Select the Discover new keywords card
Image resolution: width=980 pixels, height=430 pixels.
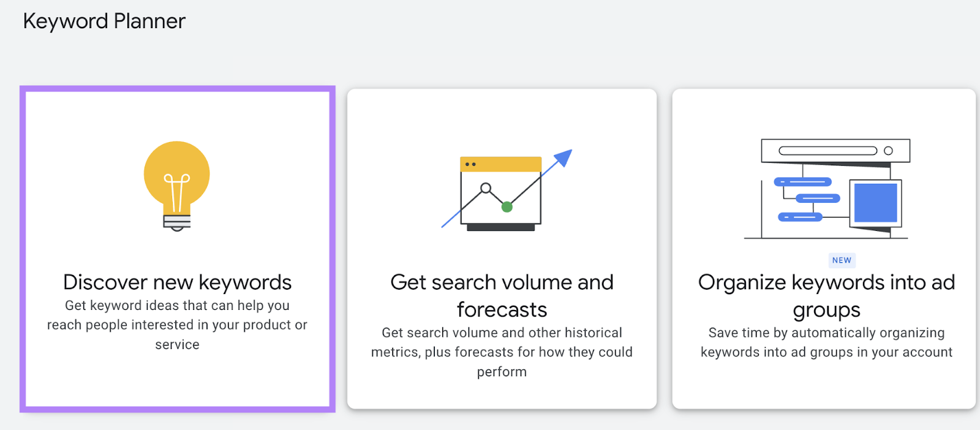coord(176,248)
